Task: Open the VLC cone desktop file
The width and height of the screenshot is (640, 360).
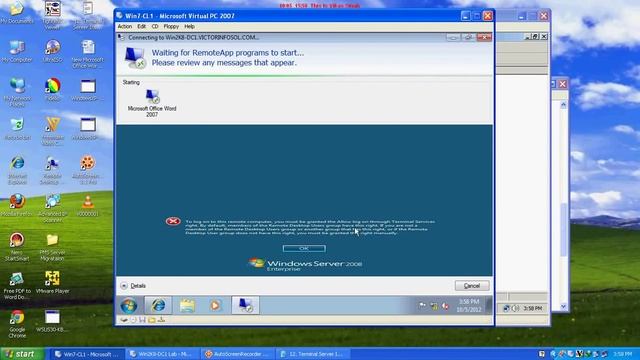Action: [87, 205]
